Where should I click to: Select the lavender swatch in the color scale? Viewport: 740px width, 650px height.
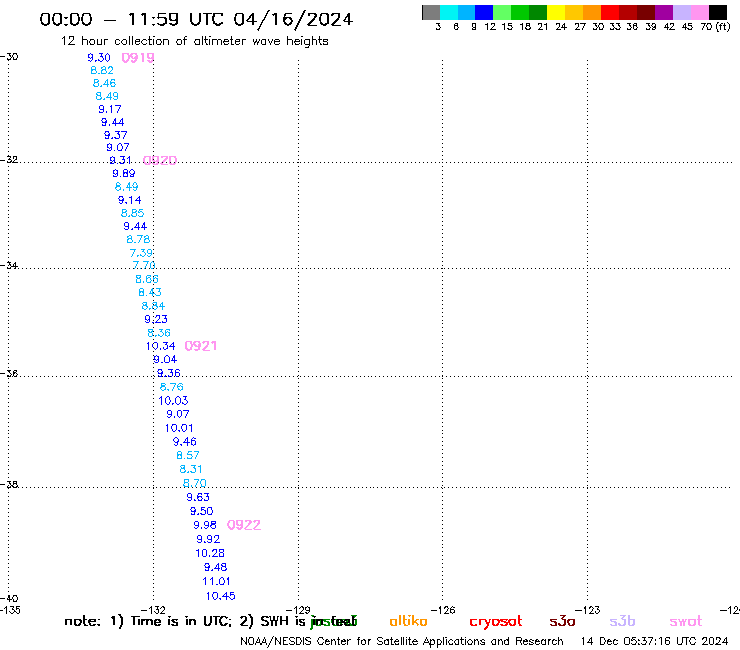point(681,12)
